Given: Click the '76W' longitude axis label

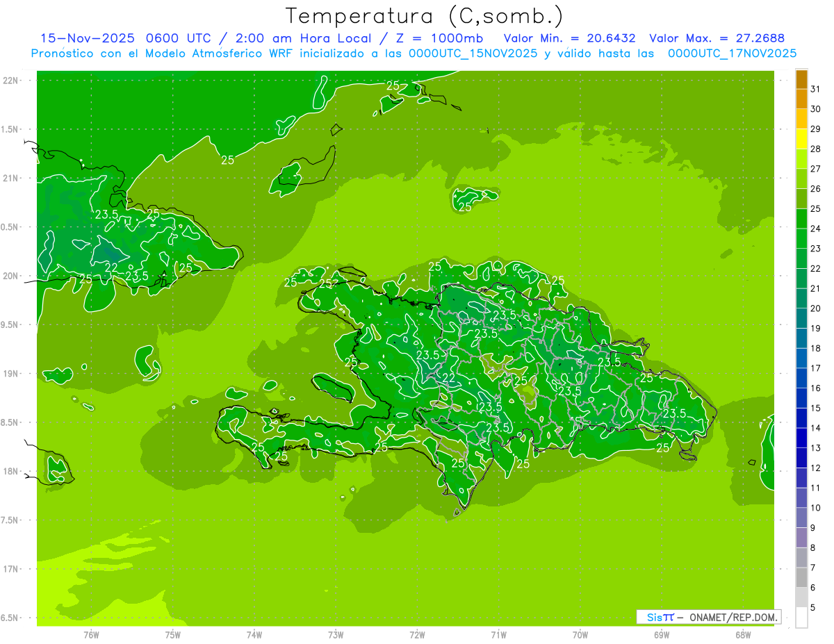Looking at the screenshot, I should (91, 634).
